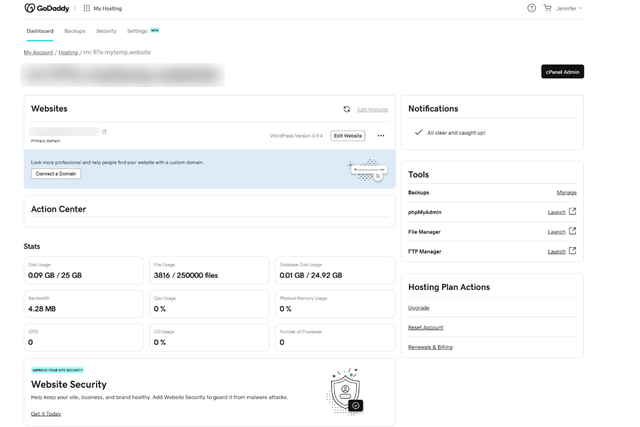Image resolution: width=640 pixels, height=427 pixels.
Task: Click the cPanel Admin button
Action: pyautogui.click(x=562, y=71)
